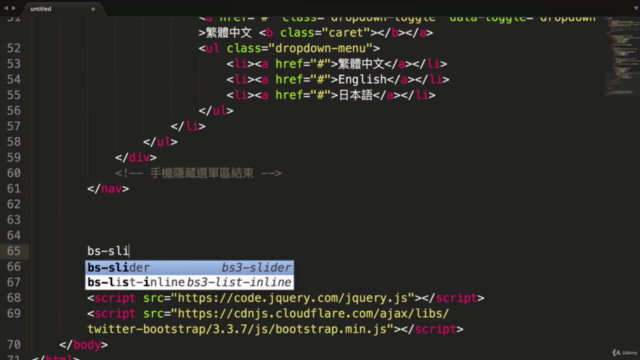Viewport: 640px width, 360px height.
Task: Click 日本語 link text on line 55
Action: [356, 95]
